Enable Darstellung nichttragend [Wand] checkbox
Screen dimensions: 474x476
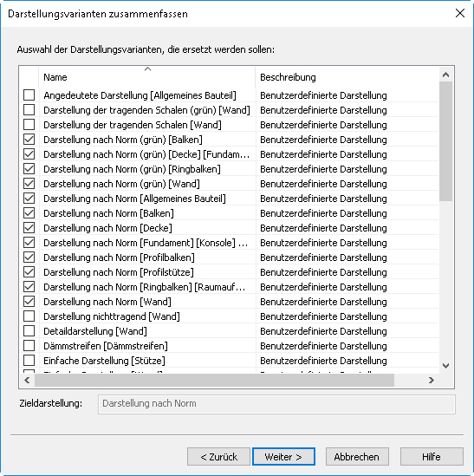tap(29, 316)
